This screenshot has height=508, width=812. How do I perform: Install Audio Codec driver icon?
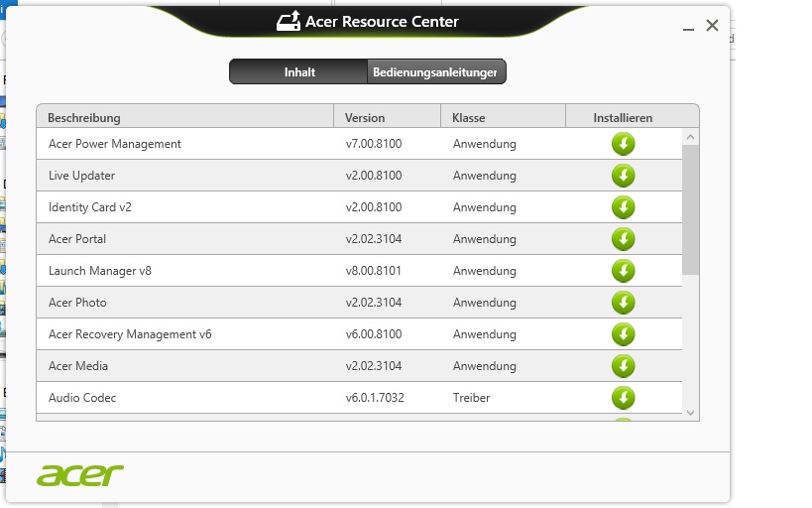[x=623, y=398]
